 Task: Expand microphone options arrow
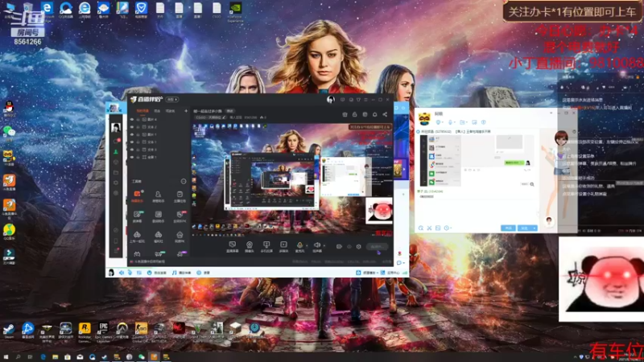point(307,246)
